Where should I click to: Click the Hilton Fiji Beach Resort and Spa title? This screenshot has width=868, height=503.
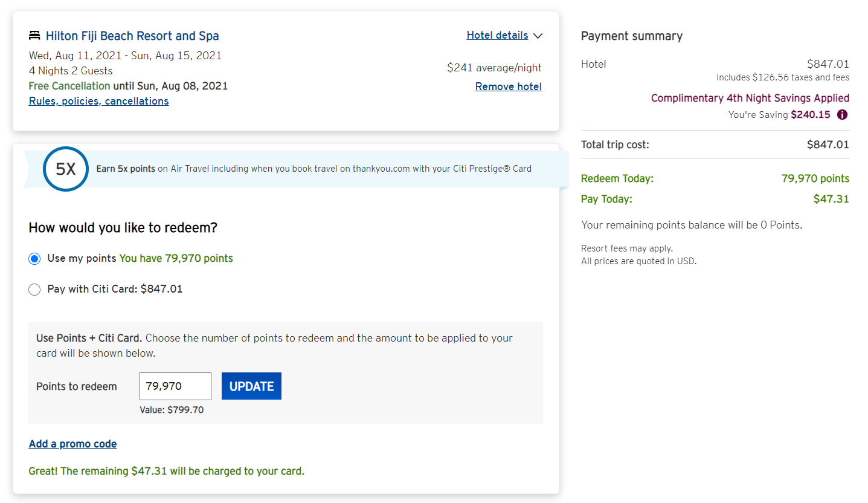coord(132,36)
